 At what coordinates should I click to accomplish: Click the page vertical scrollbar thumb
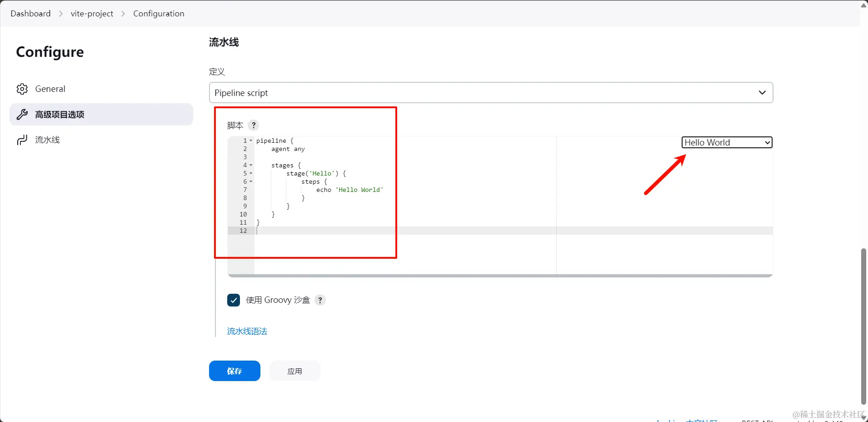863,326
